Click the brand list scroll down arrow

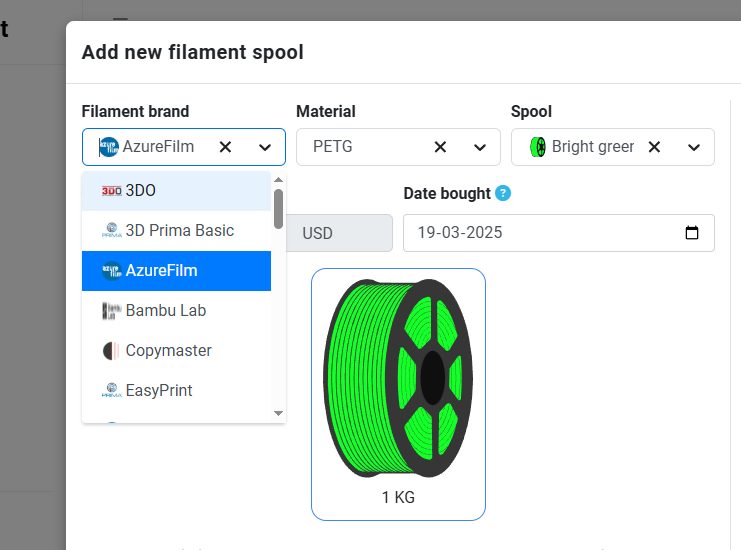278,413
